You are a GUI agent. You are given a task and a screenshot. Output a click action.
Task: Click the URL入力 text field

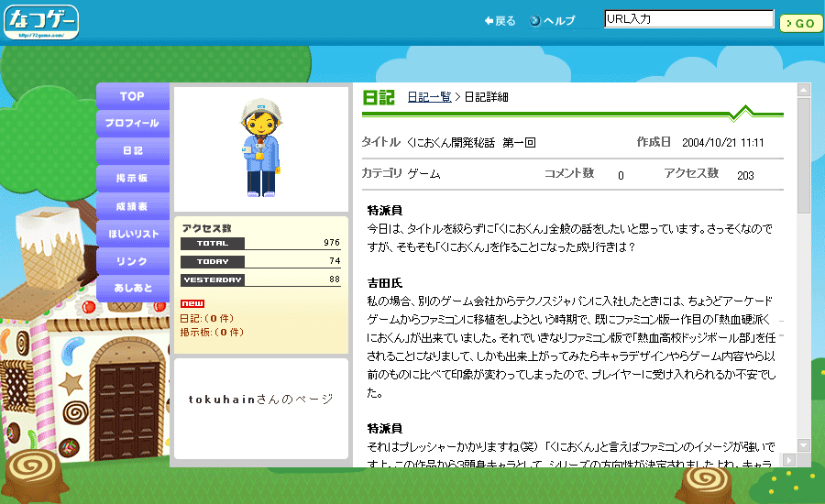point(688,18)
